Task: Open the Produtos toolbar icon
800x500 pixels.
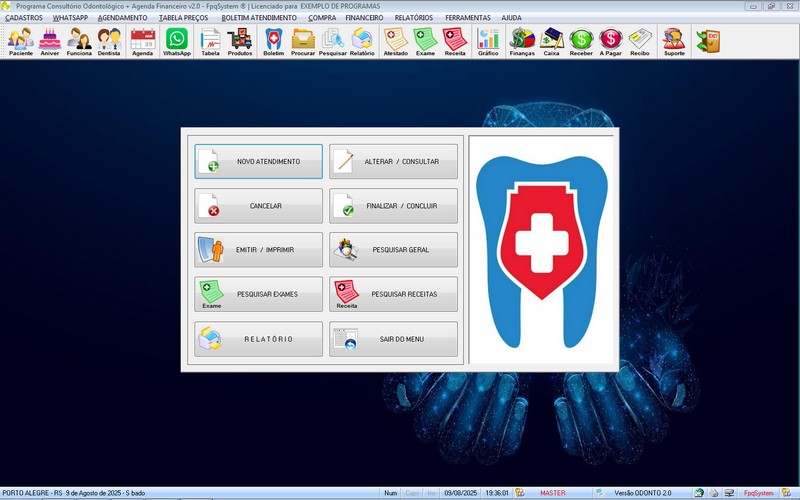Action: click(x=240, y=41)
